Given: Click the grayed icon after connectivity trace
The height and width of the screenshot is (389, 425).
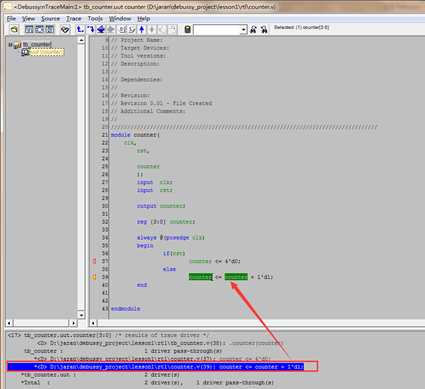Looking at the screenshot, I should click(111, 29).
